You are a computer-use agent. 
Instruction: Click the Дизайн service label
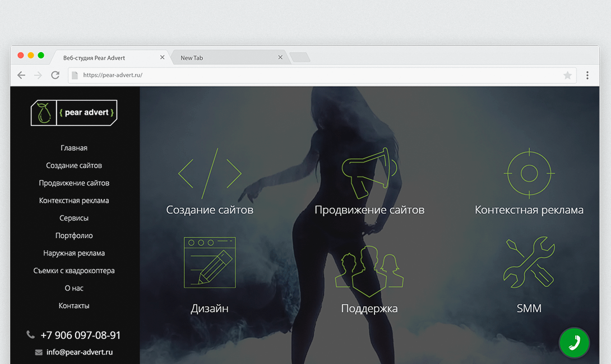click(x=210, y=309)
